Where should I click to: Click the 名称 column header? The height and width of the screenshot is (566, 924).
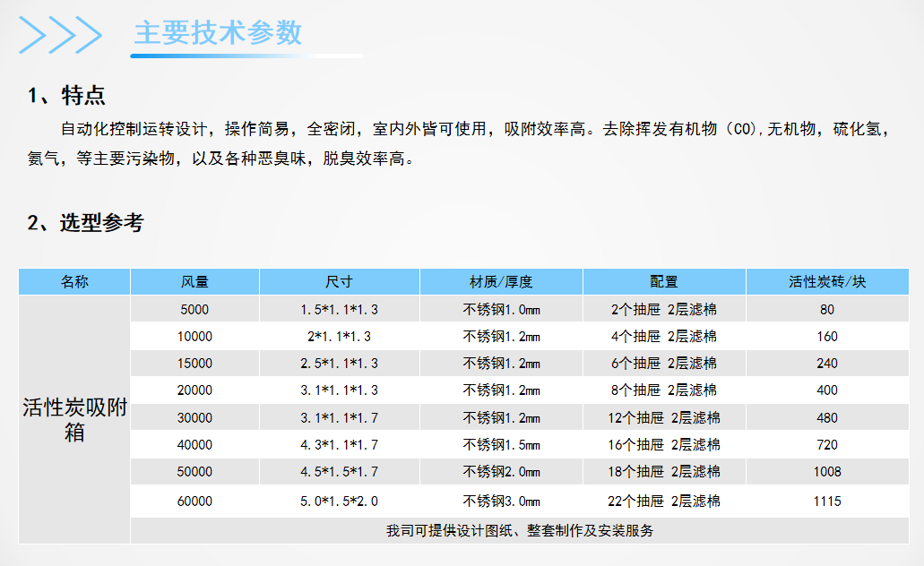pyautogui.click(x=74, y=282)
